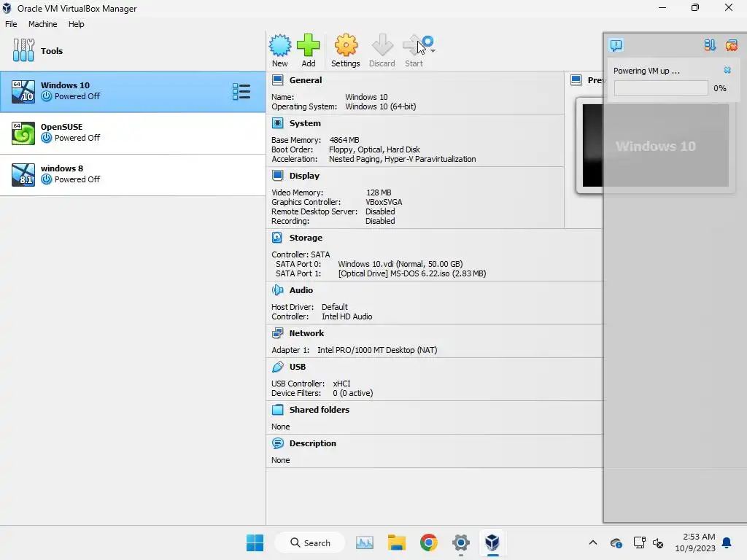The width and height of the screenshot is (747, 560).
Task: Click the 4864 MB base memory value
Action: coord(344,140)
